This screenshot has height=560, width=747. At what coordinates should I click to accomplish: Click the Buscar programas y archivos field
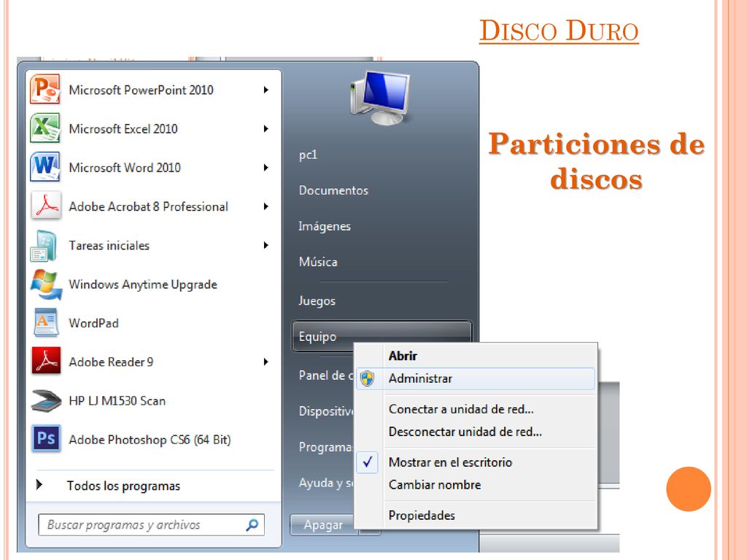click(151, 525)
